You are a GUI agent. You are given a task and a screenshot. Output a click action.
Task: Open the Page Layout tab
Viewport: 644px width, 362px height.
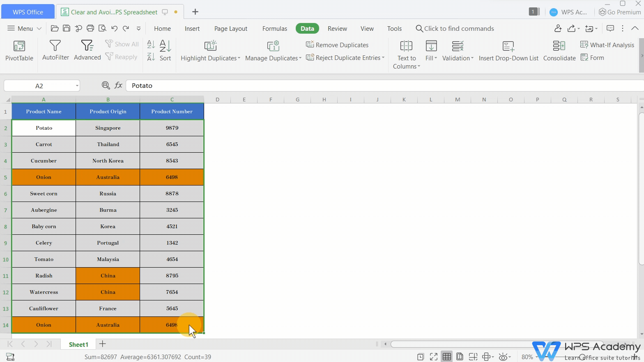tap(230, 28)
